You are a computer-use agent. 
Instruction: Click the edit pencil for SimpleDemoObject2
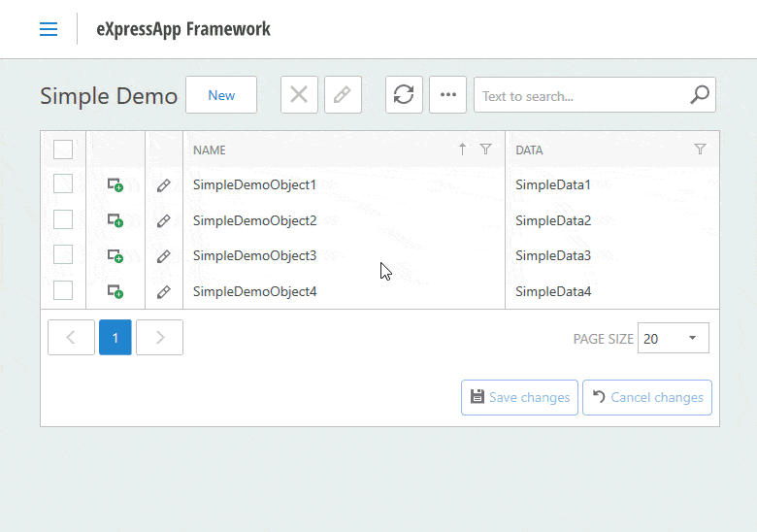pos(164,220)
